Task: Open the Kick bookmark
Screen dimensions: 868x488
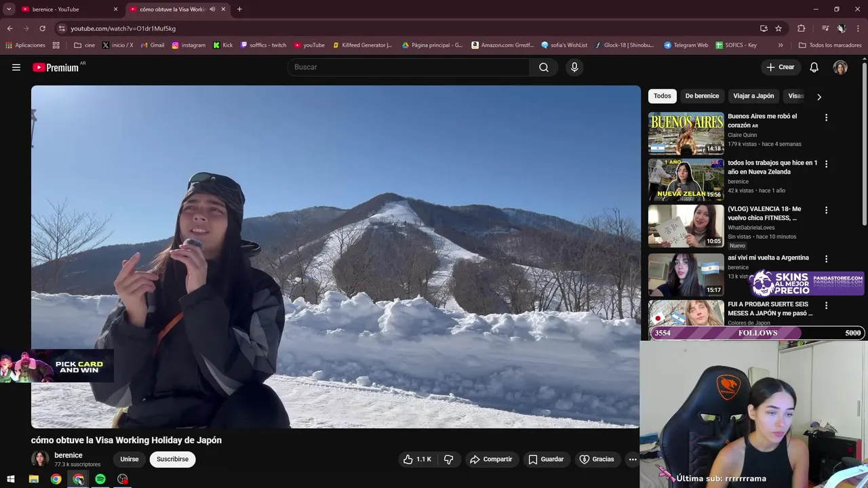Action: (222, 45)
